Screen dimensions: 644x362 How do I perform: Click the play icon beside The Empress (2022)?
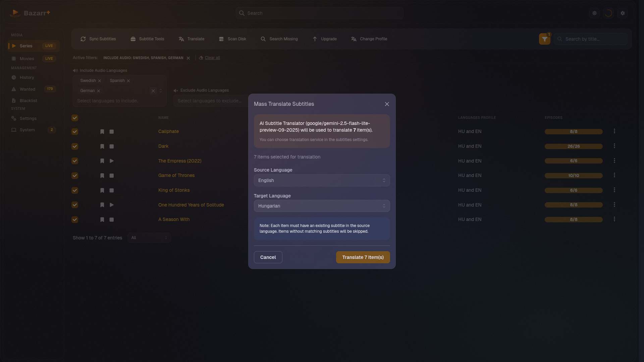[111, 161]
